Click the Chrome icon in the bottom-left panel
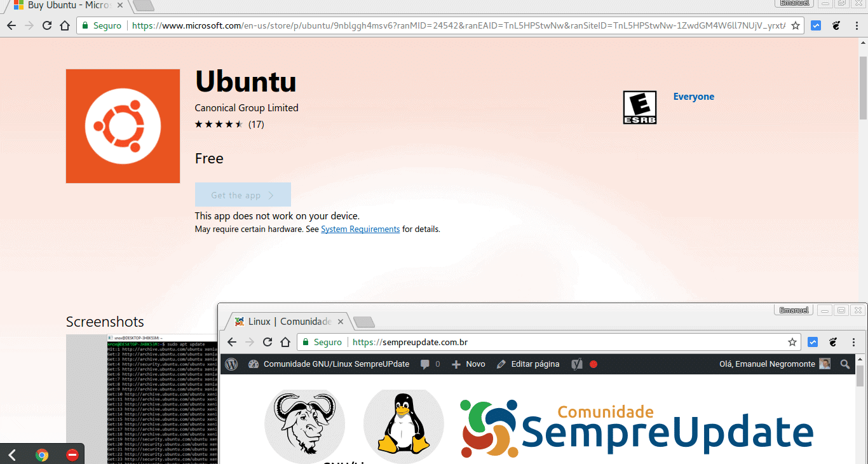Screen dimensions: 868x464 pyautogui.click(x=42, y=455)
